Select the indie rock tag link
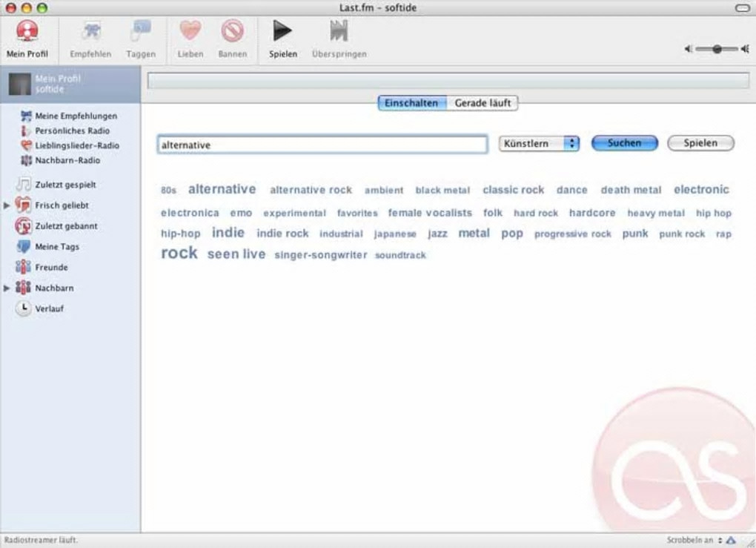This screenshot has width=756, height=548. click(282, 234)
